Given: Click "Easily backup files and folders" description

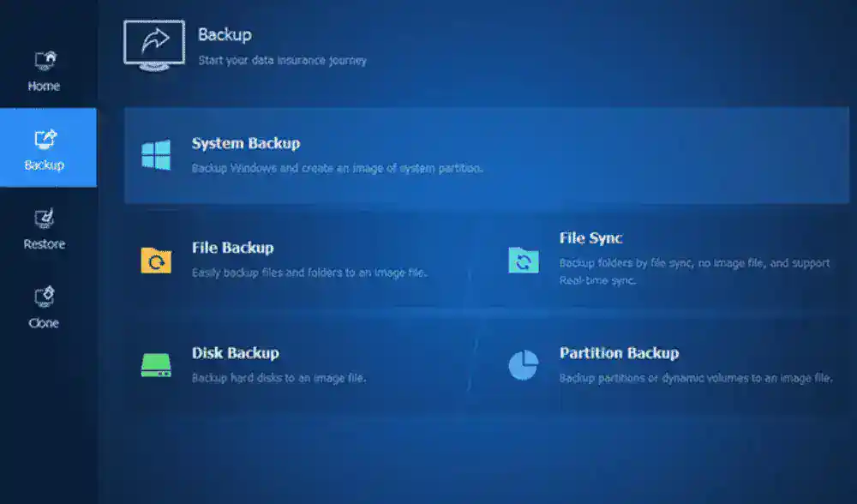Looking at the screenshot, I should (x=309, y=273).
